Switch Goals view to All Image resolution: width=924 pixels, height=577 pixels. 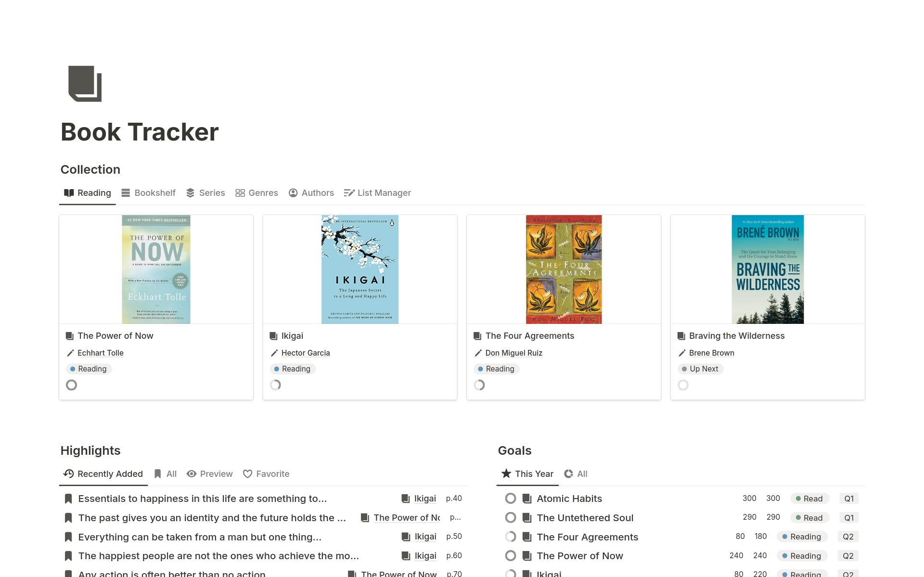[576, 474]
